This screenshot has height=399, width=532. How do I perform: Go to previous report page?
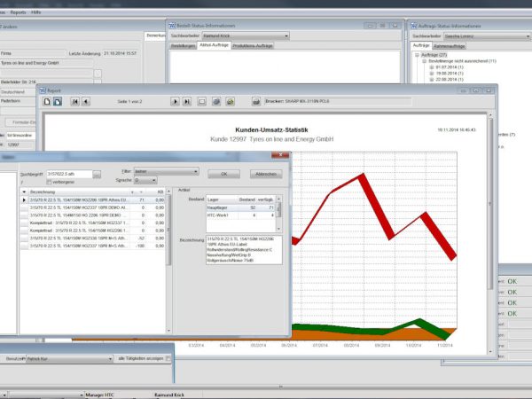[86, 101]
